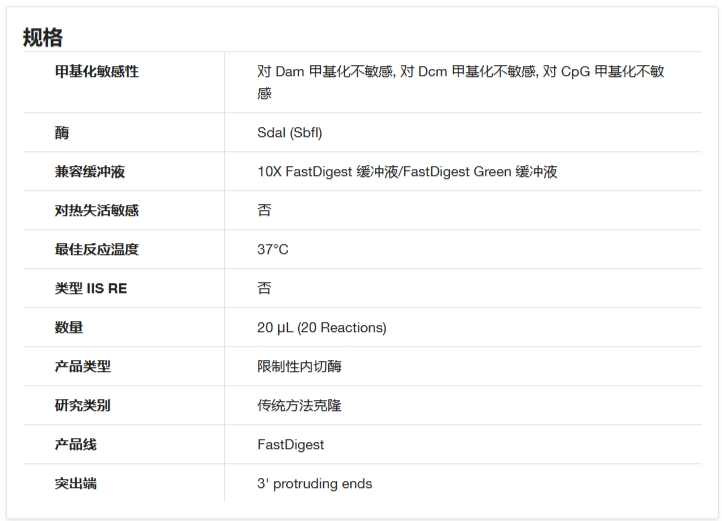Select the 酶 row label
This screenshot has width=722, height=521.
[62, 133]
